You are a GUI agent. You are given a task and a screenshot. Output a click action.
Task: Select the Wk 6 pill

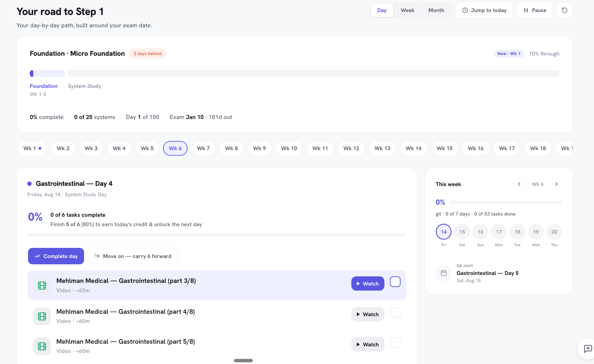[175, 148]
